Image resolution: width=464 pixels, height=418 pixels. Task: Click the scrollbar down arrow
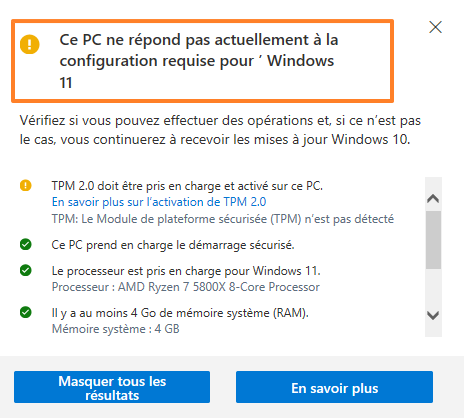[x=433, y=315]
